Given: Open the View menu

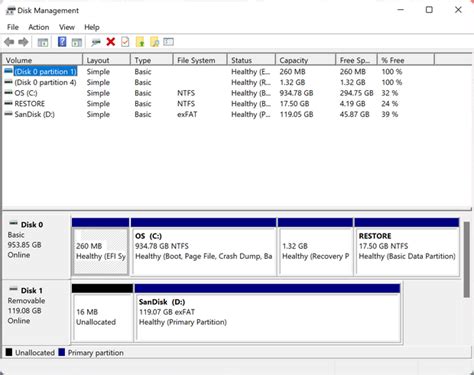Looking at the screenshot, I should tap(67, 27).
